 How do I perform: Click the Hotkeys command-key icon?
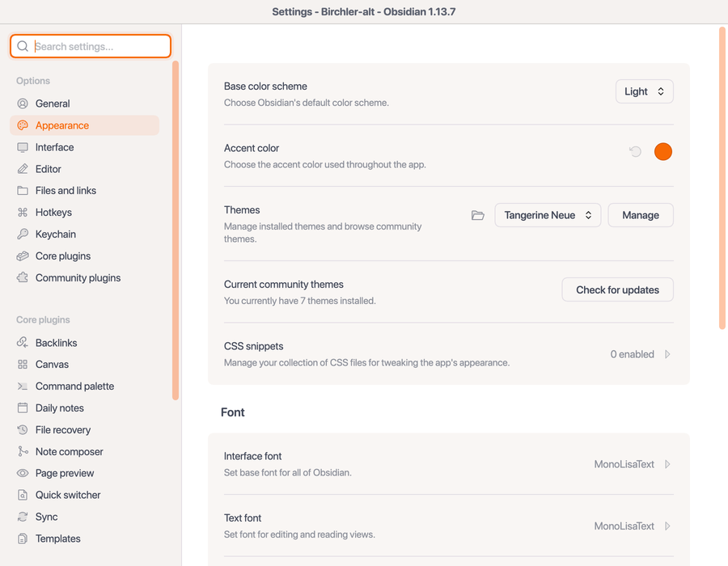pyautogui.click(x=23, y=213)
